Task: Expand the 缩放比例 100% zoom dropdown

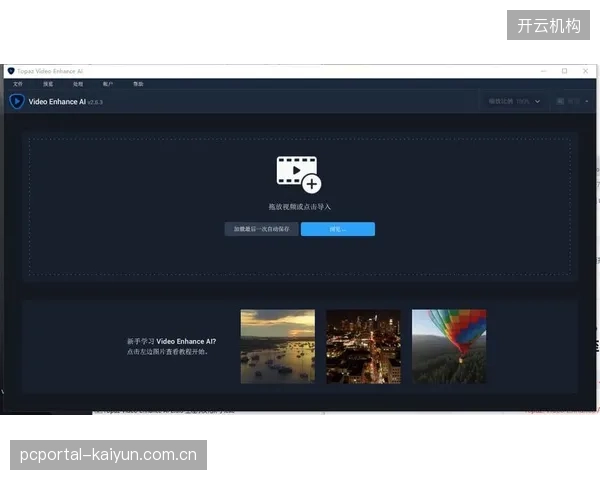Action: 514,101
